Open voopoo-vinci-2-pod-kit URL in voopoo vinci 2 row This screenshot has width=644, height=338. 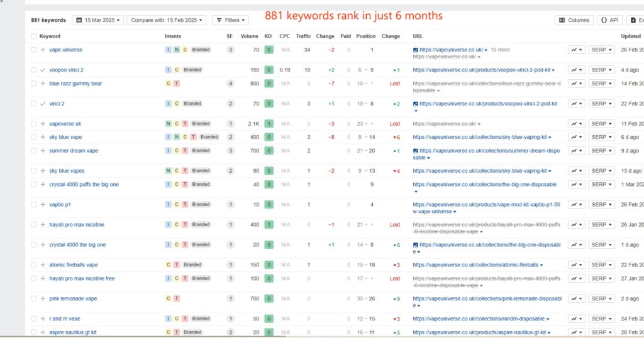pyautogui.click(x=481, y=70)
